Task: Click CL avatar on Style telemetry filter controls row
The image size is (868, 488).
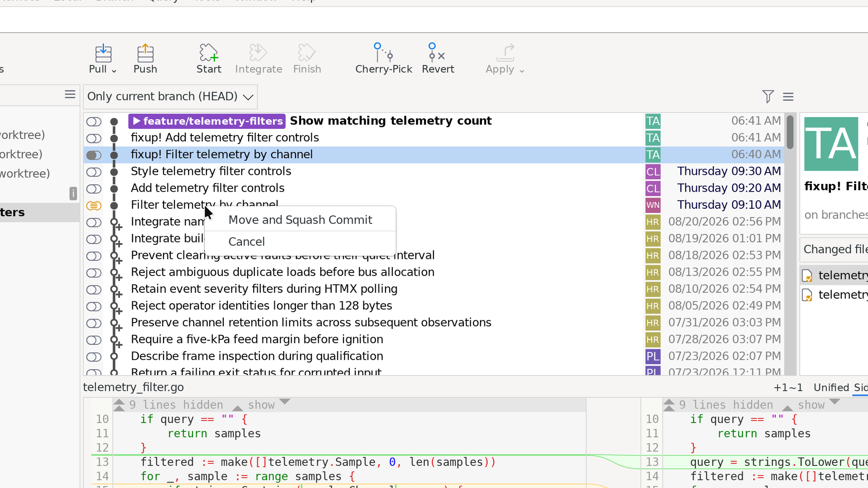Action: point(653,172)
